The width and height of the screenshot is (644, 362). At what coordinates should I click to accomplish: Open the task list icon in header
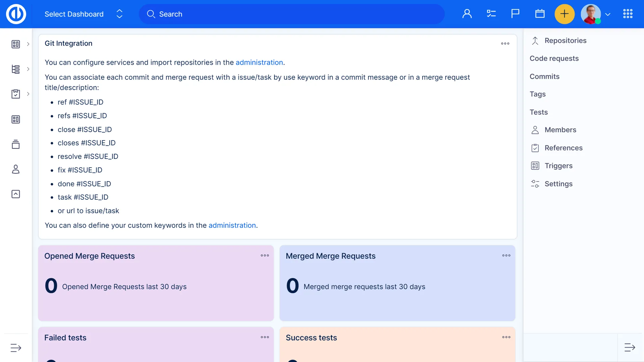(x=491, y=14)
